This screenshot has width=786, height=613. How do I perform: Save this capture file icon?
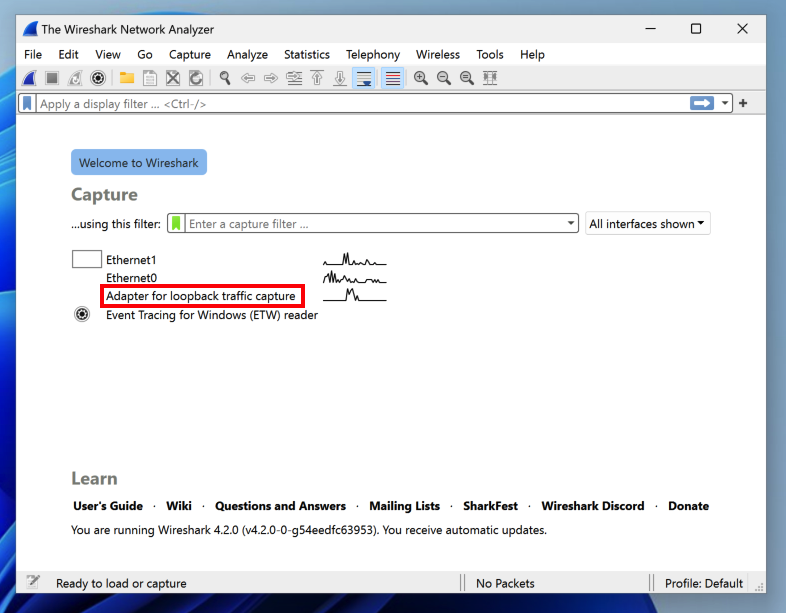[x=150, y=78]
